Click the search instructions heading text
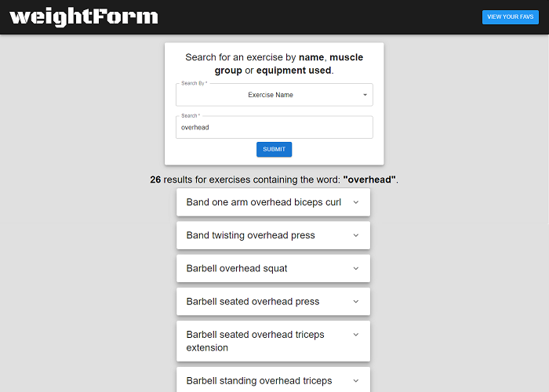 click(274, 64)
